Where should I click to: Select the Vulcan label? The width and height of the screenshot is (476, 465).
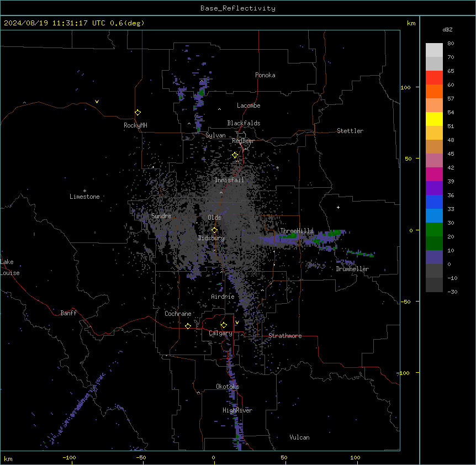click(300, 437)
